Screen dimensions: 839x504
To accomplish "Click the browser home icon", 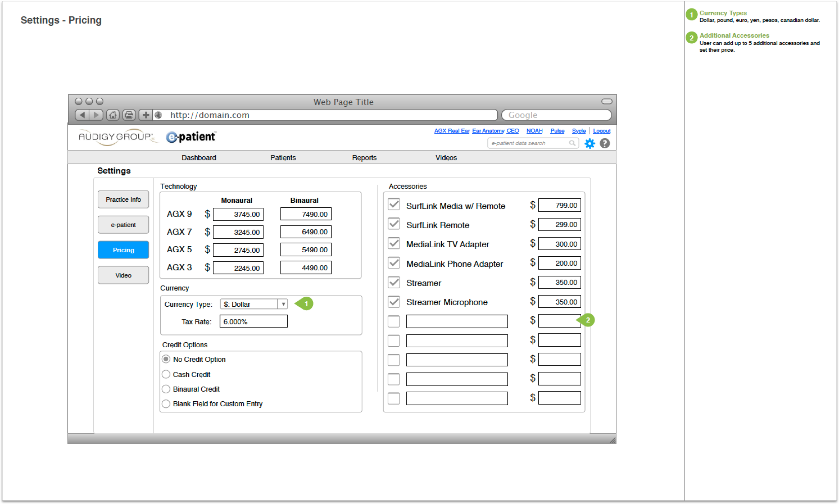I will (x=113, y=115).
